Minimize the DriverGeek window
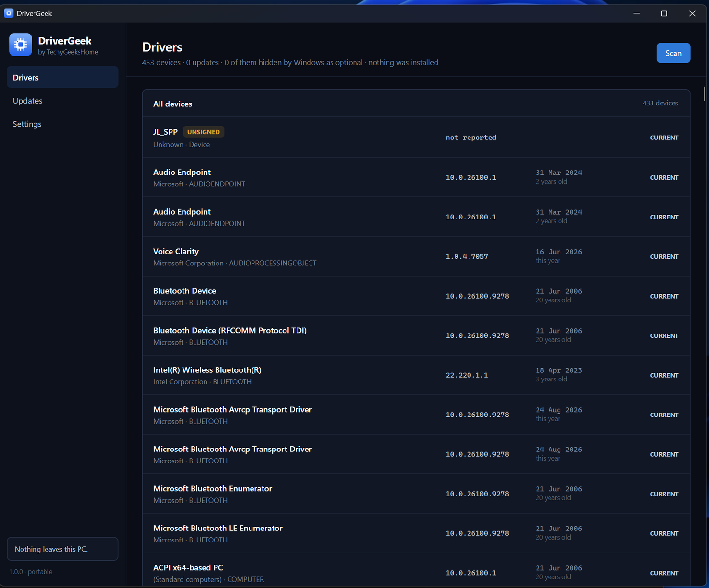 coord(636,13)
